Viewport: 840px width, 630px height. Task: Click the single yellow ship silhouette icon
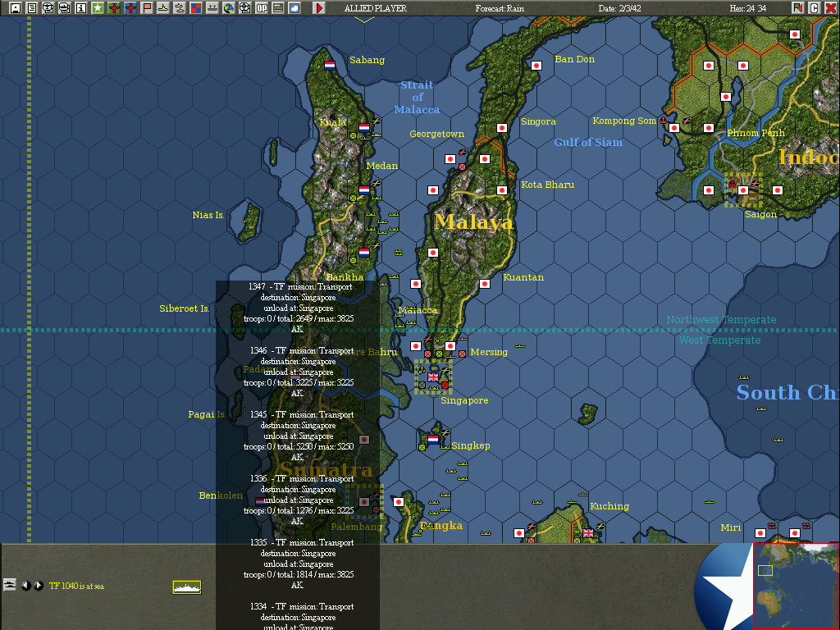(163, 8)
